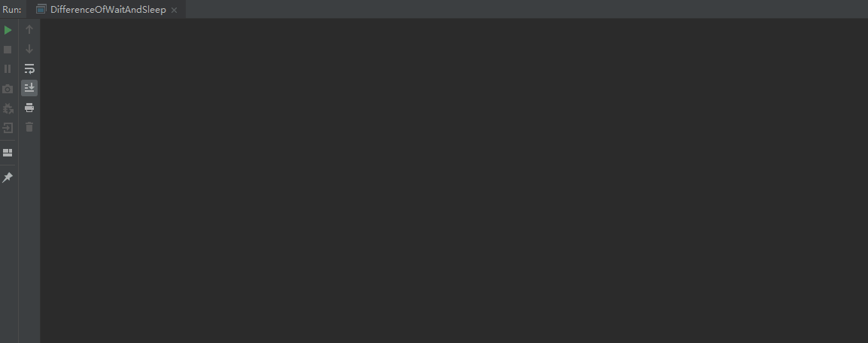Click the Stop process square icon
The image size is (868, 343).
tap(8, 49)
